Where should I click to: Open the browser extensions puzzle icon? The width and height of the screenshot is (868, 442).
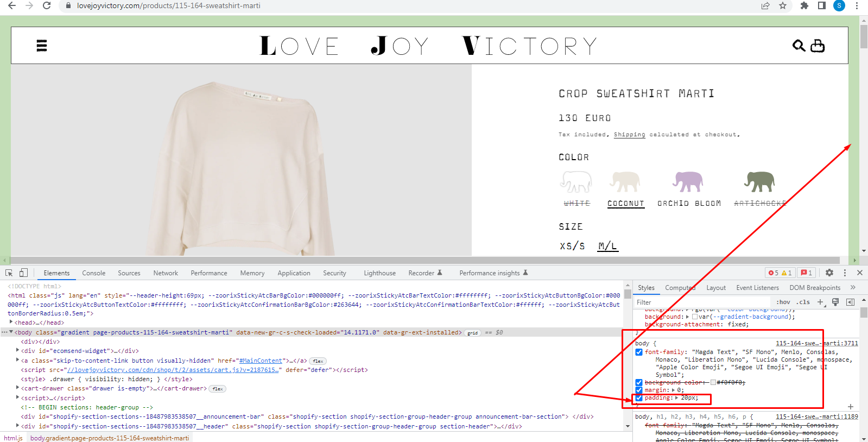[804, 5]
